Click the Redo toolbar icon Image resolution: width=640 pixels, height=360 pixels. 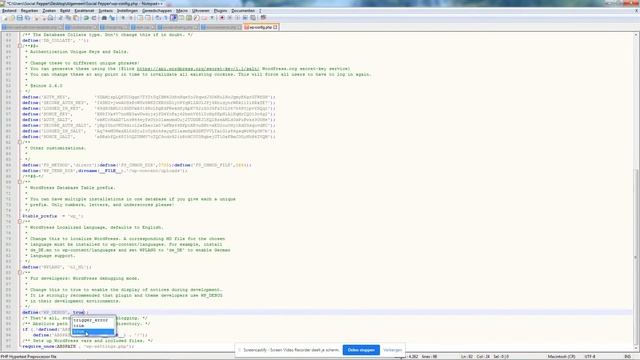pyautogui.click(x=93, y=18)
